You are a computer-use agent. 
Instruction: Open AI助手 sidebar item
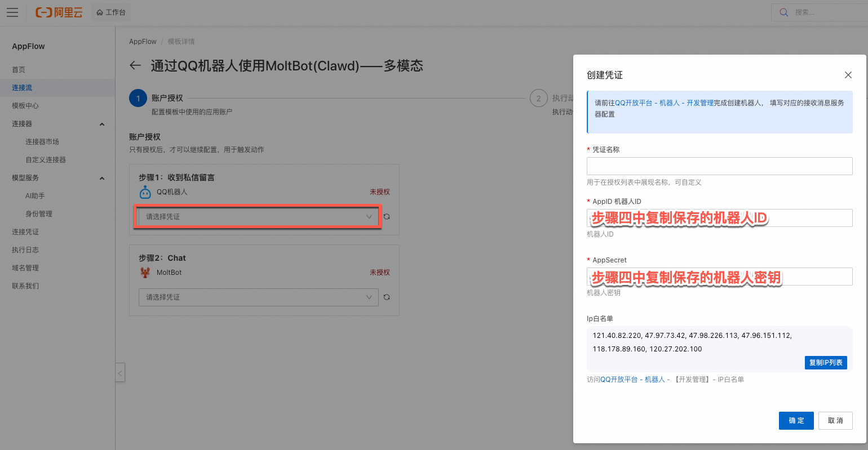tap(35, 196)
